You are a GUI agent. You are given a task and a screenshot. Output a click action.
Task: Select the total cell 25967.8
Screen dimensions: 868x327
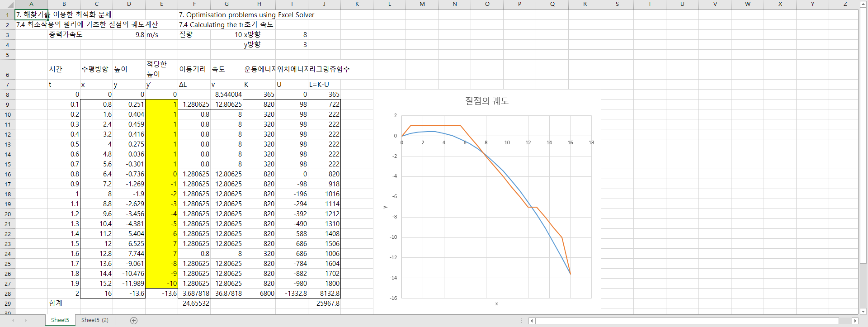(x=324, y=303)
